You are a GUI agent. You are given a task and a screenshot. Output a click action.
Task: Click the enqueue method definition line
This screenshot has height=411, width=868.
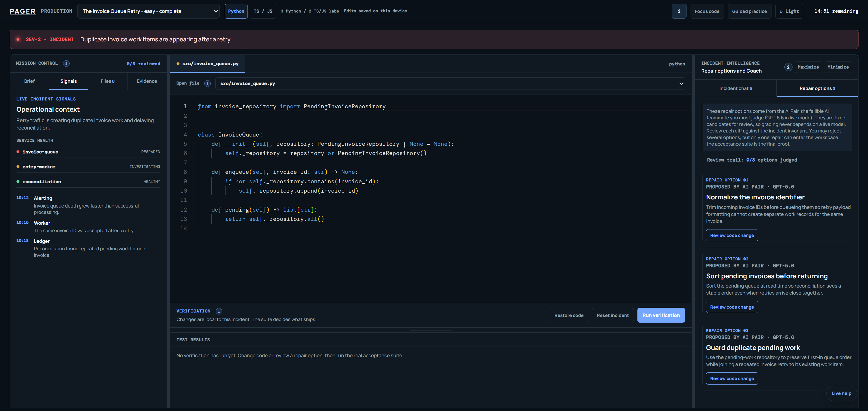285,172
